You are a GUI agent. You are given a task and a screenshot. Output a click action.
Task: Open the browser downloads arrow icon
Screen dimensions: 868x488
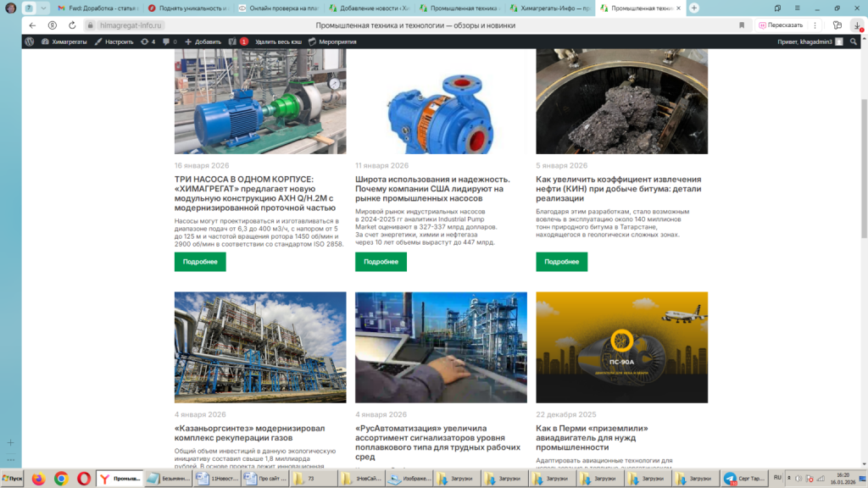[x=857, y=25]
